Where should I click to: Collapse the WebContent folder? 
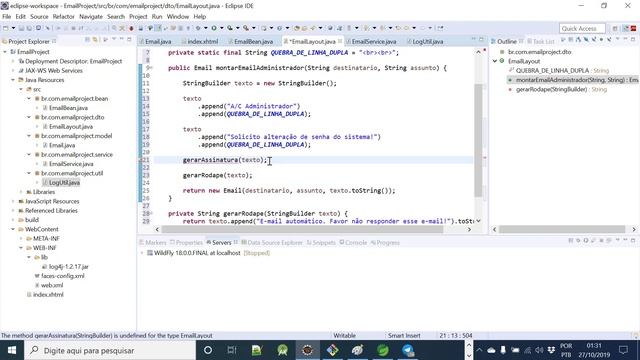(x=13, y=229)
